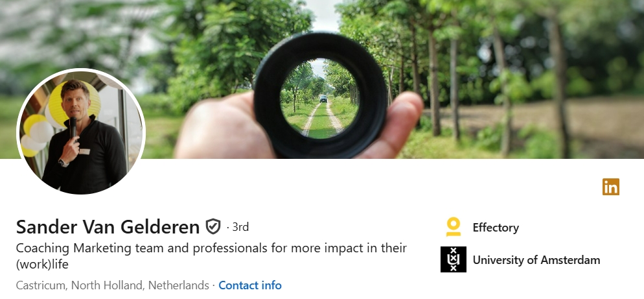
Task: Visit the University of Amsterdam page
Action: tap(536, 260)
